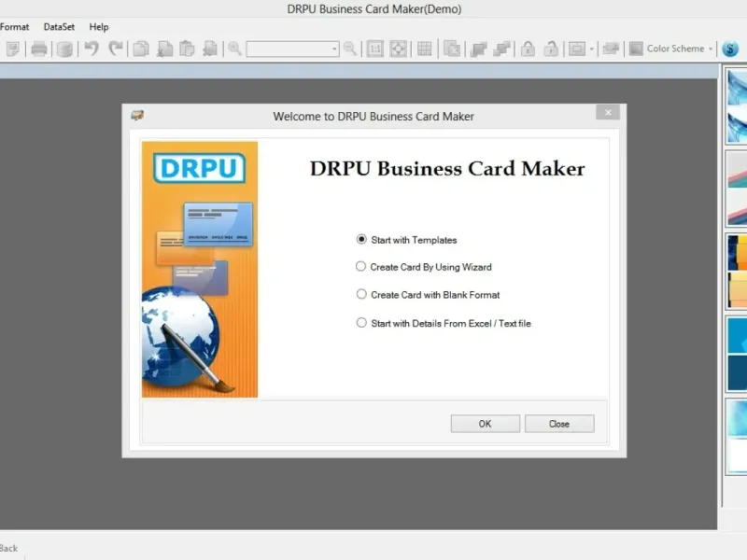Pick the dark blue and orange template thumbnail
The image size is (747, 560).
737,272
